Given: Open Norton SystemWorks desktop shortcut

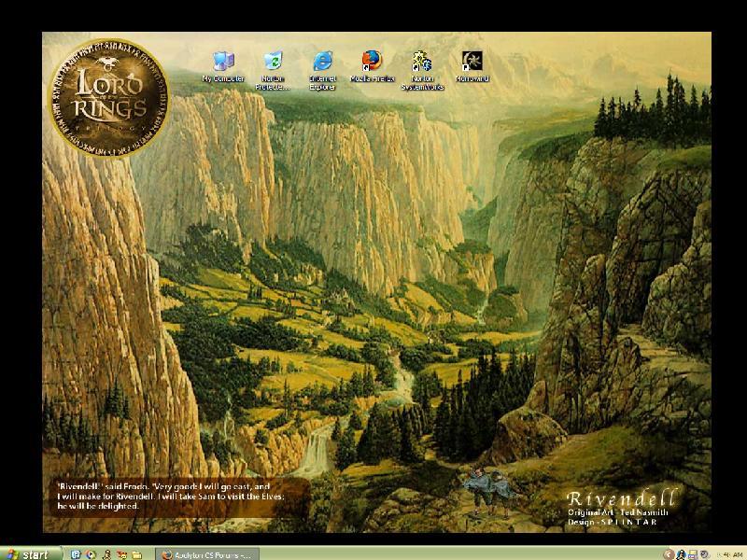Looking at the screenshot, I should coord(422,63).
